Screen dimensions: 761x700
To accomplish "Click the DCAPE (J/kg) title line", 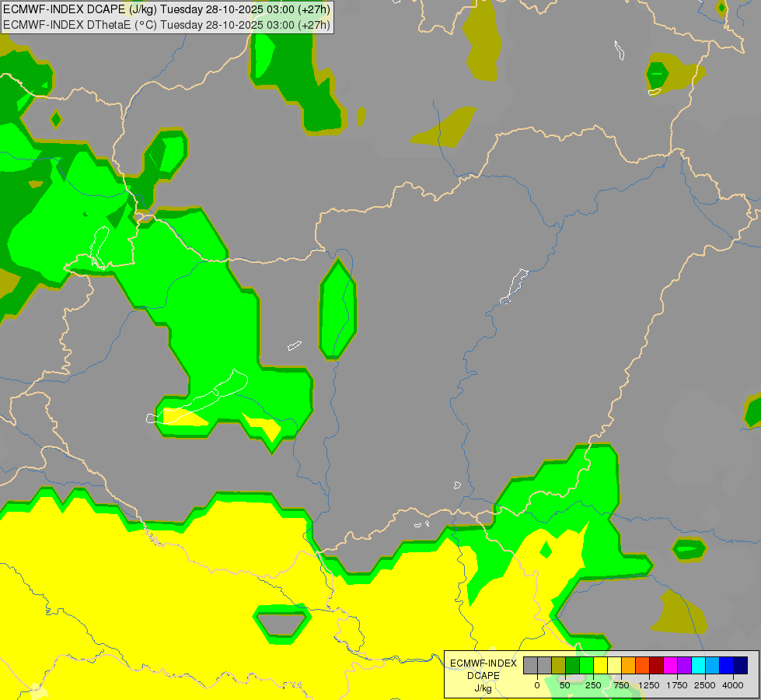I will point(166,9).
